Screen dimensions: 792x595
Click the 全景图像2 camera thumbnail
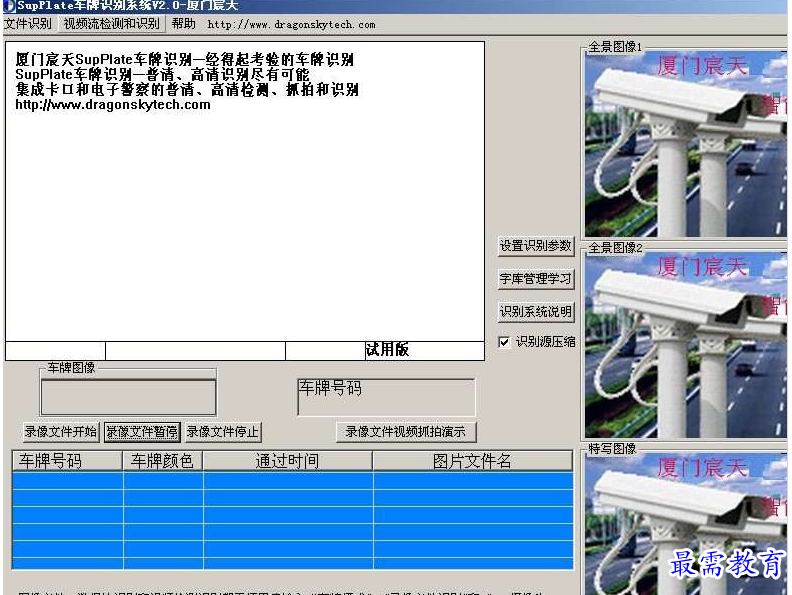[685, 344]
